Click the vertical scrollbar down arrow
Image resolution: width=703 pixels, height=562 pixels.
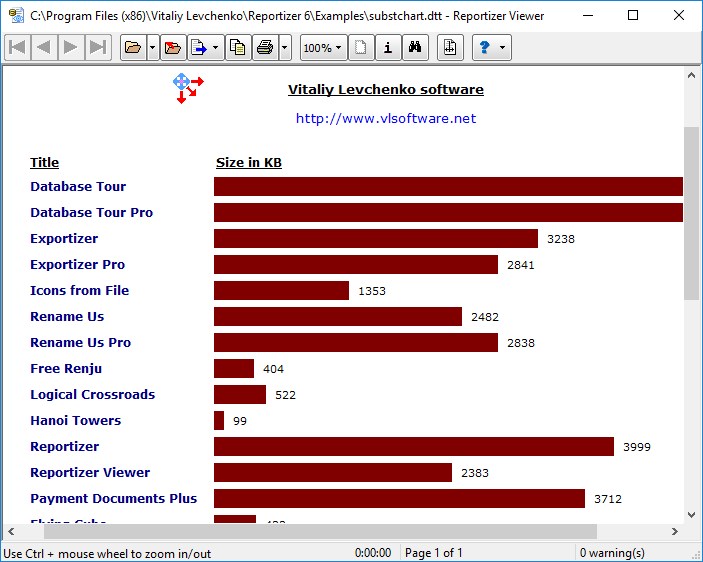click(691, 514)
